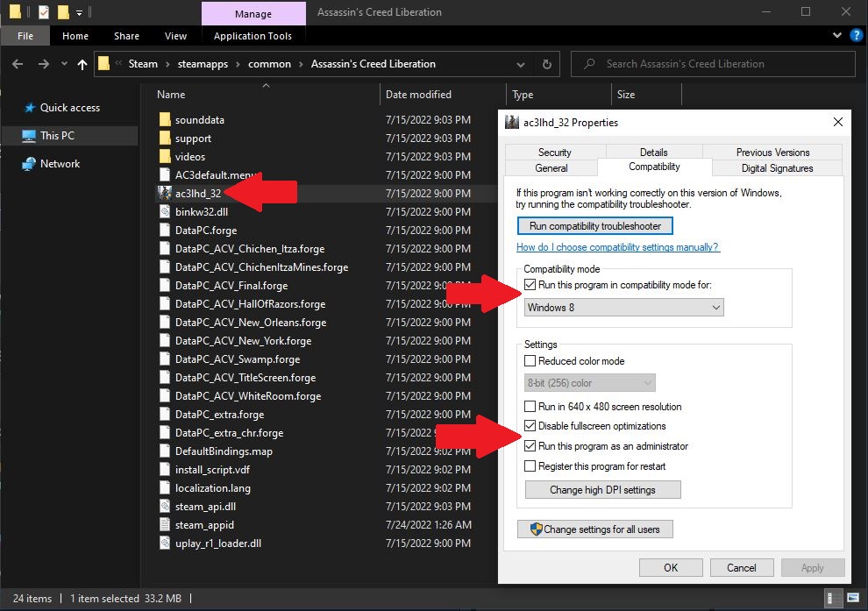868x611 pixels.
Task: Enable Run in 640 x 480 resolution
Action: tap(530, 406)
